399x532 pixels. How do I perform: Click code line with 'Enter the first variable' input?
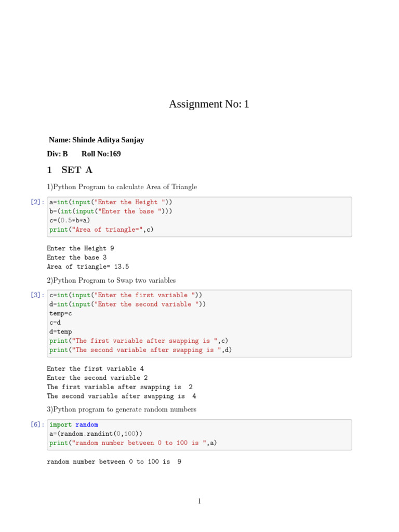pos(126,295)
